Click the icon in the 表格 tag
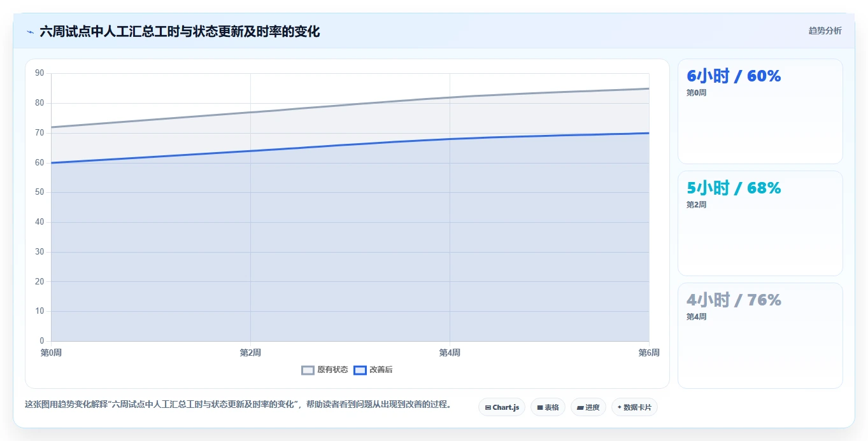The height and width of the screenshot is (441, 868). point(540,407)
